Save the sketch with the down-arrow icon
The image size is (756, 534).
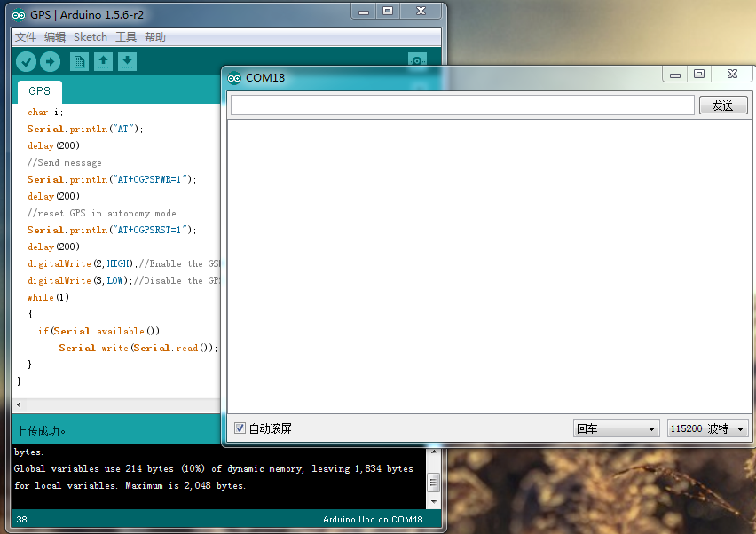tap(127, 62)
